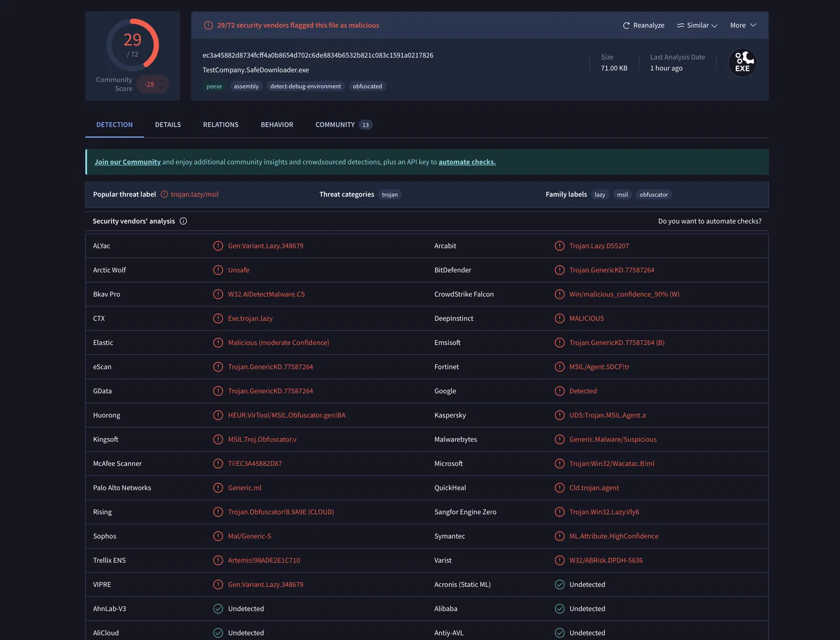The height and width of the screenshot is (640, 840).
Task: Select the obfuscator family label chip
Action: coord(654,195)
